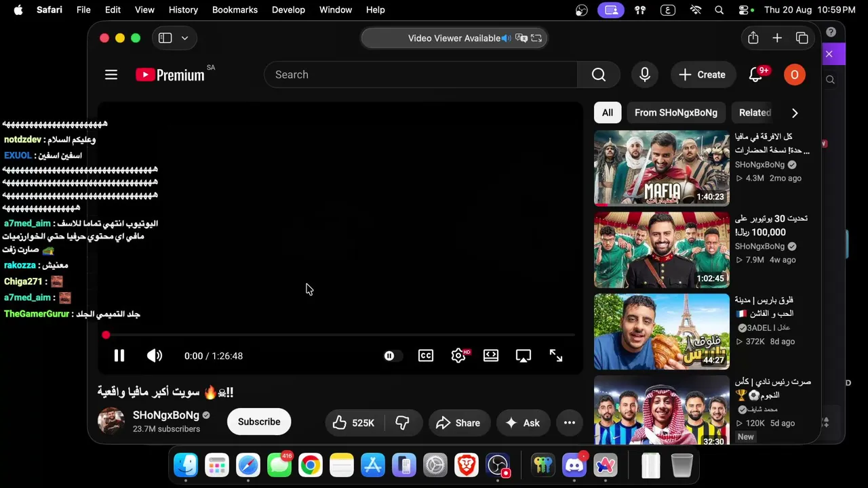Open the AirPods menu bar item
This screenshot has height=488, width=868.
[x=640, y=10]
